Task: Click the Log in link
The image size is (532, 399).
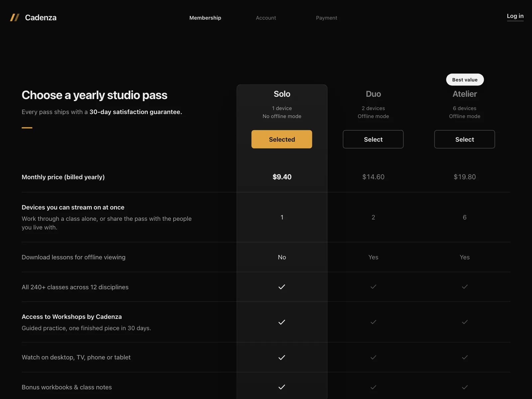Action: [515, 16]
